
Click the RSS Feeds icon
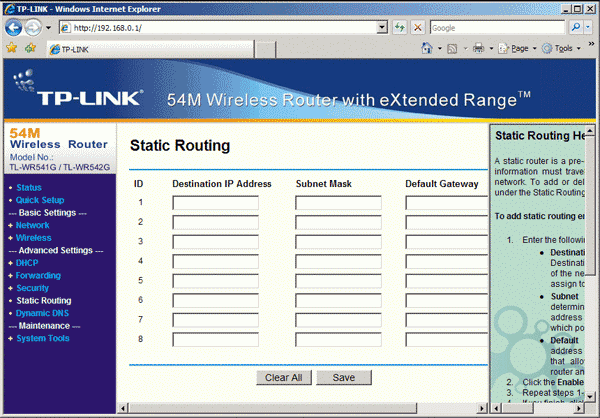[x=452, y=49]
